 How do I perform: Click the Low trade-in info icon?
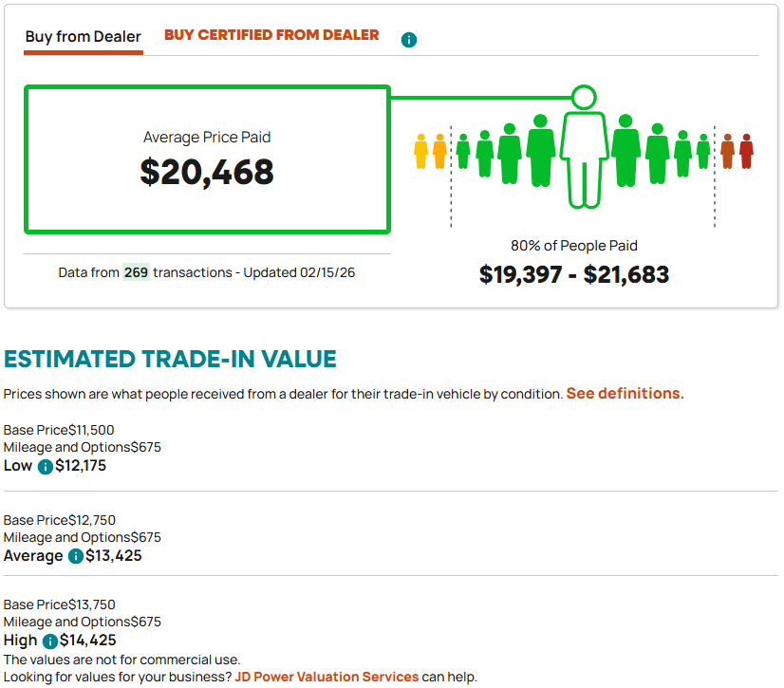[x=45, y=467]
